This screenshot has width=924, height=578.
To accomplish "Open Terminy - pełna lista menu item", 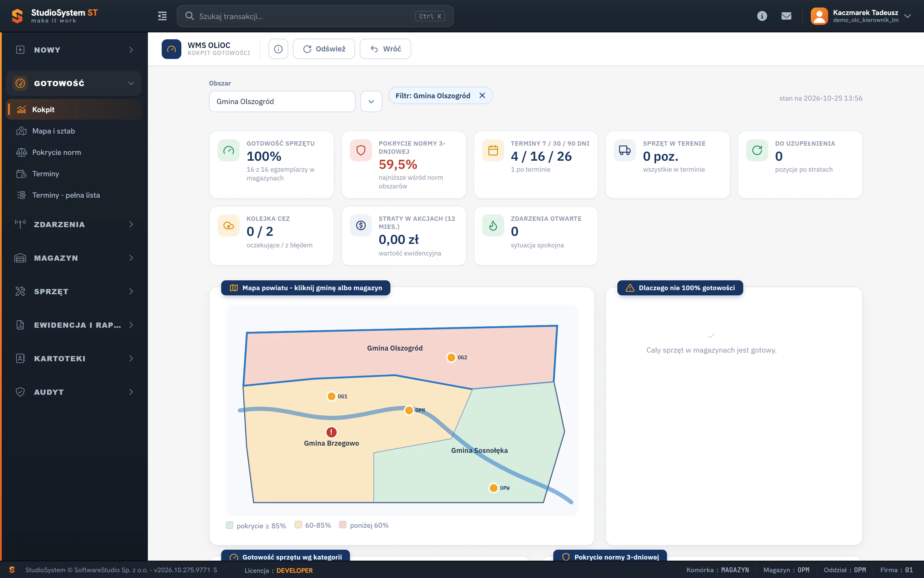I will coord(74,195).
